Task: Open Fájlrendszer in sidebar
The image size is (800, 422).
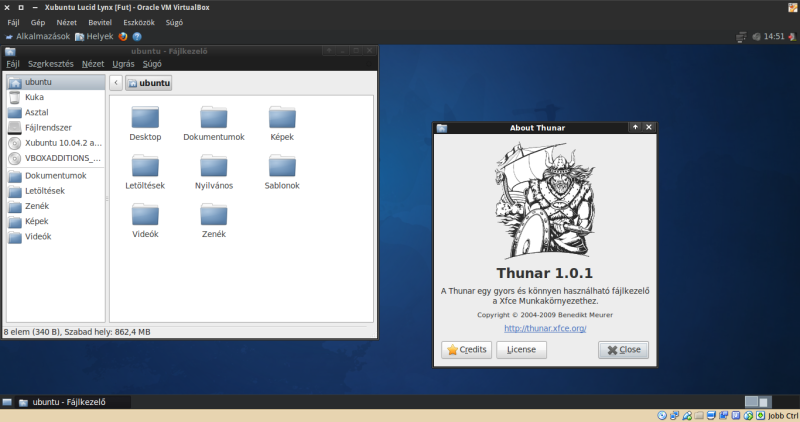Action: coord(56,128)
